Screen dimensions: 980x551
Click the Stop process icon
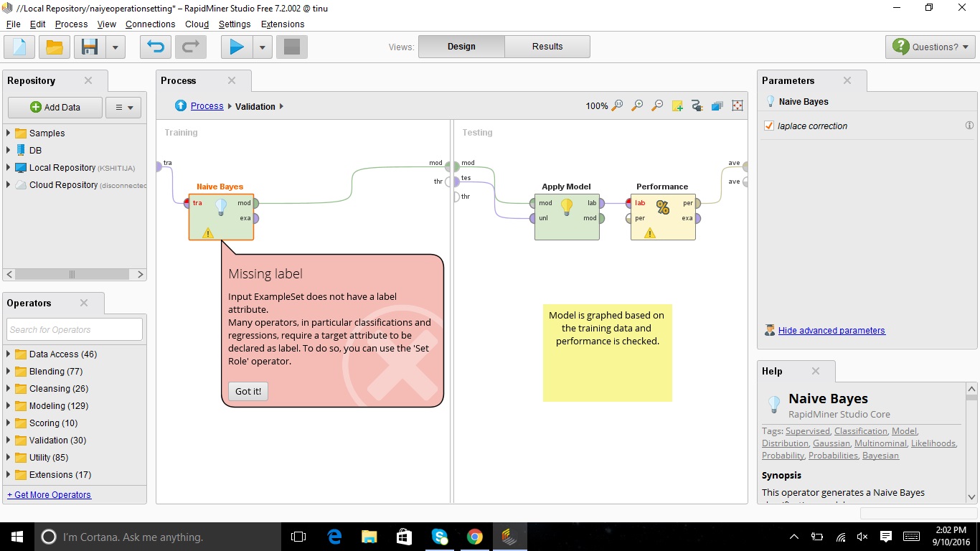tap(291, 47)
